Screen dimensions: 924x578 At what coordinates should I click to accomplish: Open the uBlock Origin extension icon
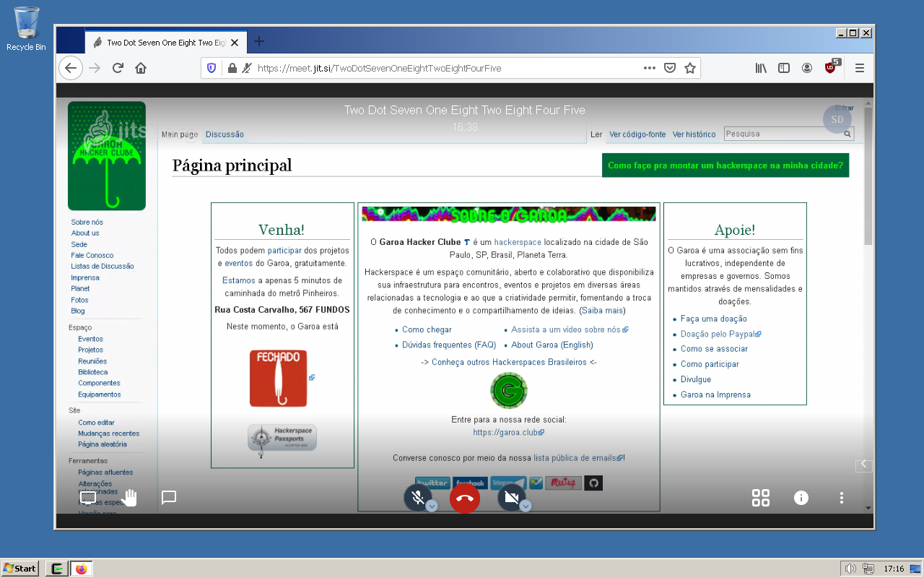831,68
